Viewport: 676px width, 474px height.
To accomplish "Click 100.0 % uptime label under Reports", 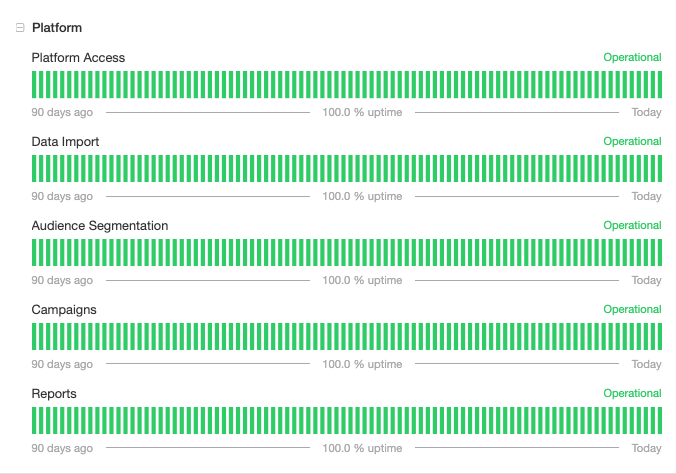I will point(362,449).
